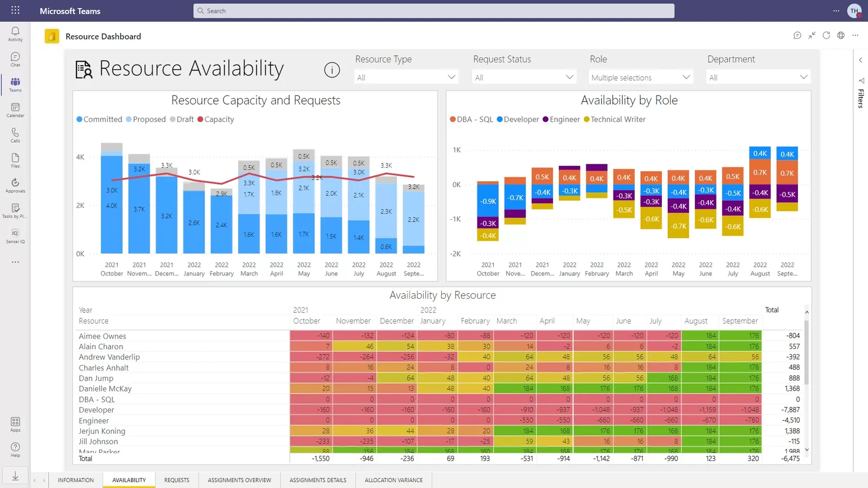Open more tab options ellipsis
868x488 pixels.
point(856,35)
